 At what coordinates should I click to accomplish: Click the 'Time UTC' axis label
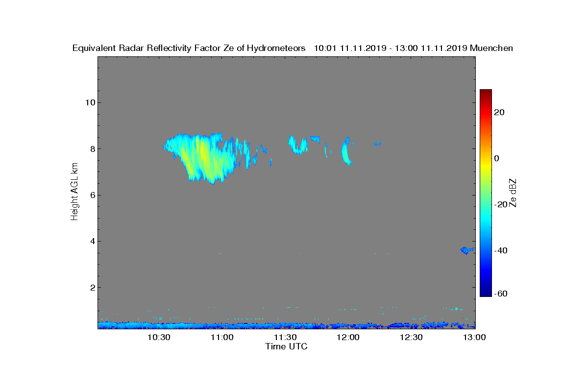point(287,346)
